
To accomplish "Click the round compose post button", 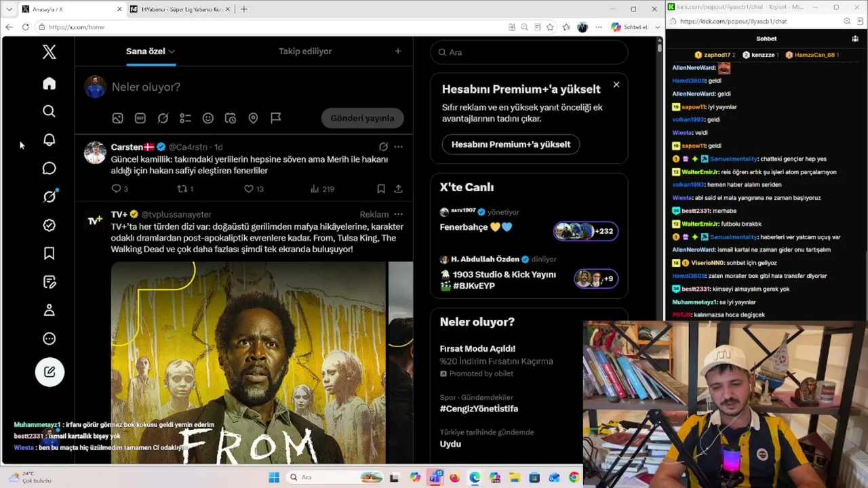I will pyautogui.click(x=50, y=371).
